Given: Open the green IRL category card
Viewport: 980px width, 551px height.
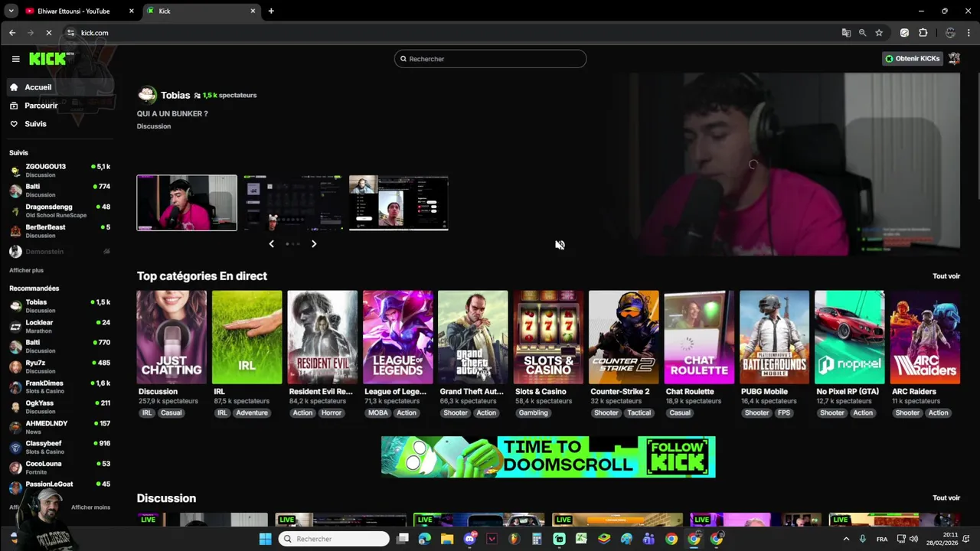Looking at the screenshot, I should click(x=247, y=337).
